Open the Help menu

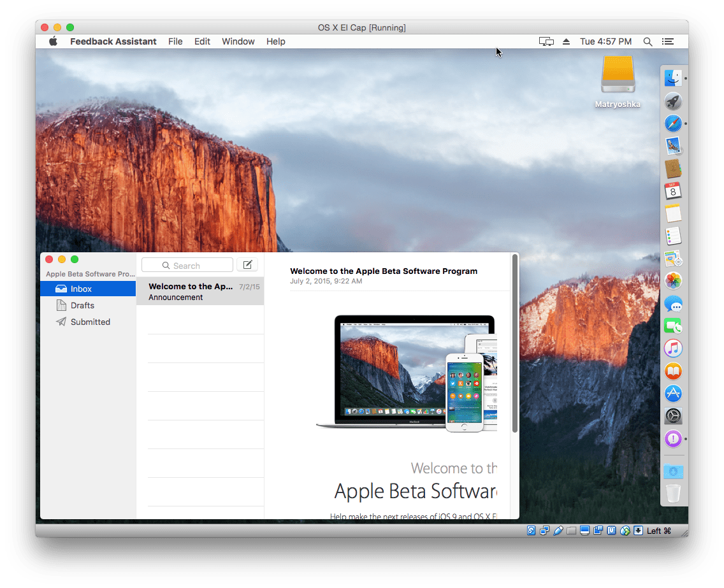(x=275, y=41)
